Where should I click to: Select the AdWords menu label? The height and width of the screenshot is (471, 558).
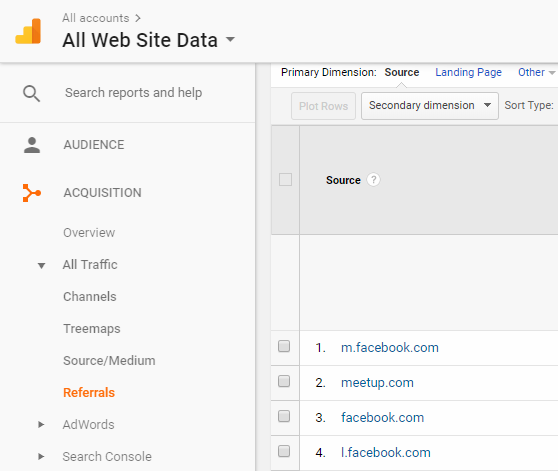pyautogui.click(x=89, y=425)
